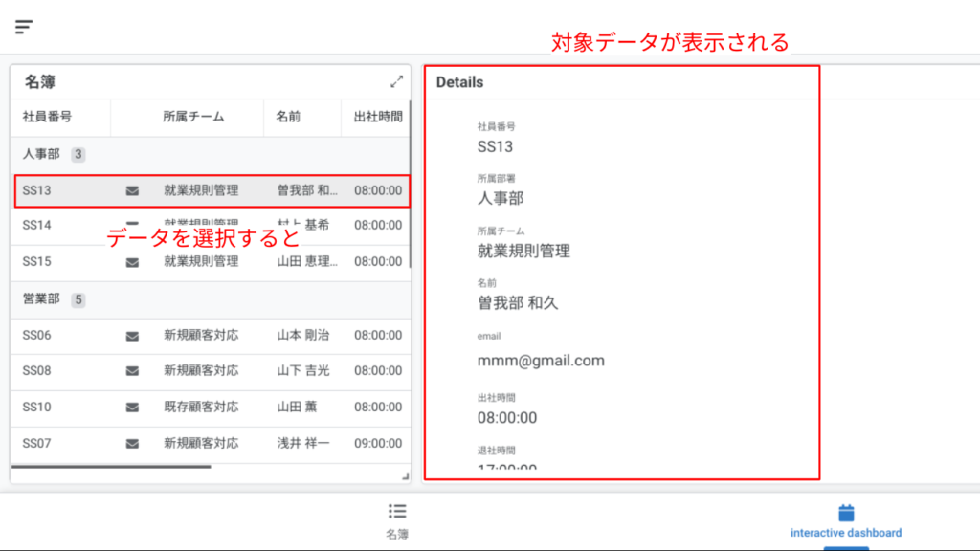
Task: Switch to the 名簿 bottom tab
Action: point(397,520)
